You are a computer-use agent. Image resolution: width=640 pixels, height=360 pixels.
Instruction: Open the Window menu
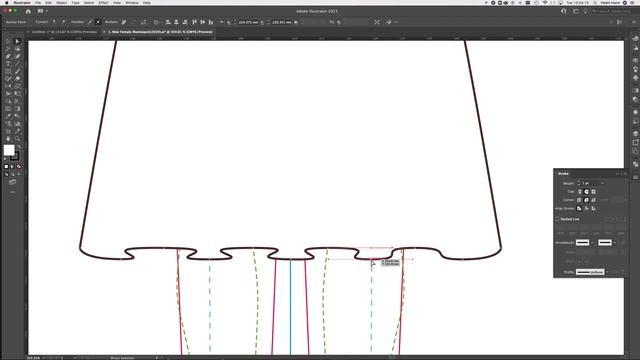pos(132,2)
